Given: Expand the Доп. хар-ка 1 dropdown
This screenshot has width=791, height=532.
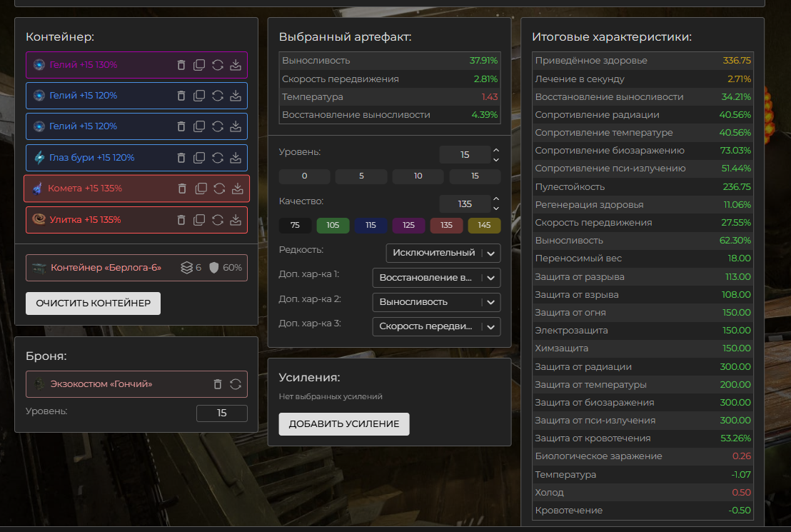Looking at the screenshot, I should [x=436, y=277].
